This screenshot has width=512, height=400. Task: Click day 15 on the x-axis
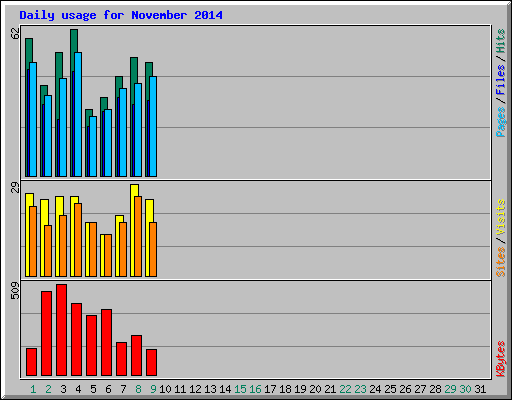tap(240, 389)
